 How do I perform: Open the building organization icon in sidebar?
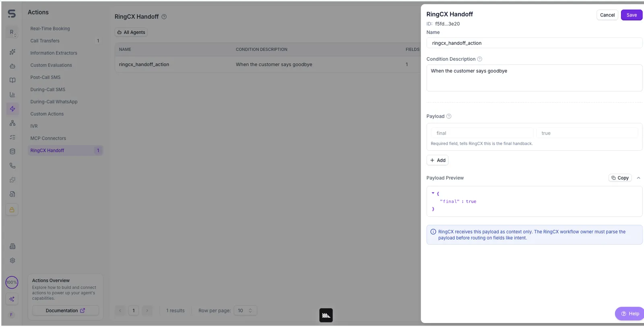click(12, 246)
